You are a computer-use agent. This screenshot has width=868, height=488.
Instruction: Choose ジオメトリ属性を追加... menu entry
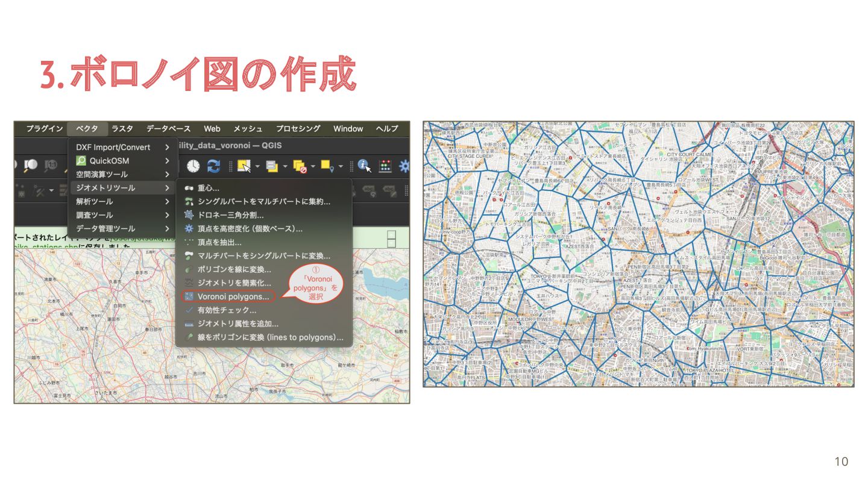[x=263, y=324]
